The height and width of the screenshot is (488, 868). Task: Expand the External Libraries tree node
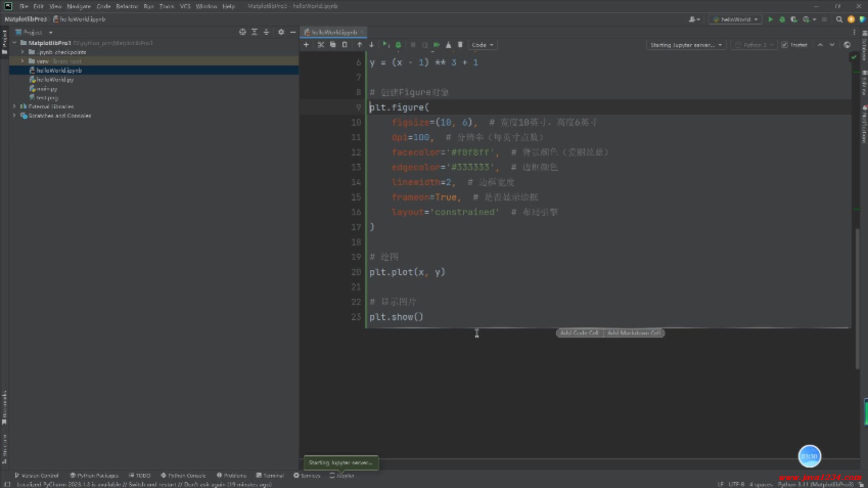pos(14,107)
